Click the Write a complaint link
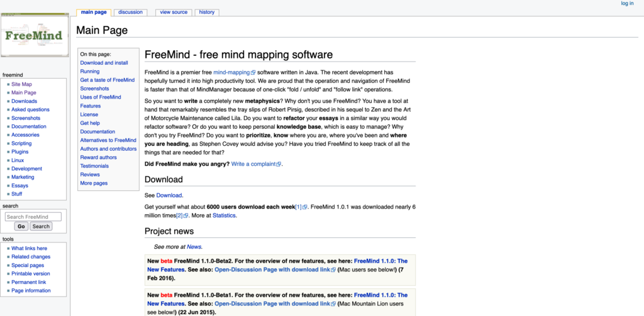 [253, 164]
